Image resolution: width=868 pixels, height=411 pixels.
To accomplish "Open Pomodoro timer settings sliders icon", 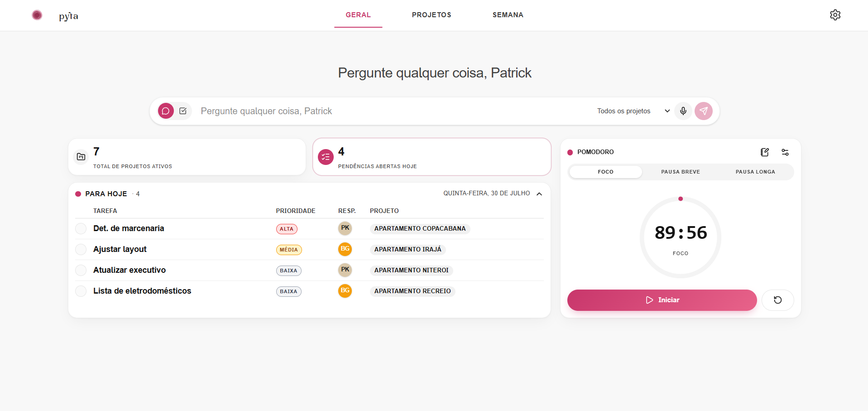I will click(785, 152).
